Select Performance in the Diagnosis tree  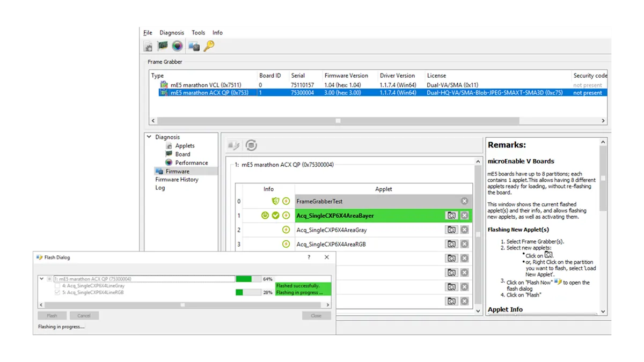(x=191, y=162)
